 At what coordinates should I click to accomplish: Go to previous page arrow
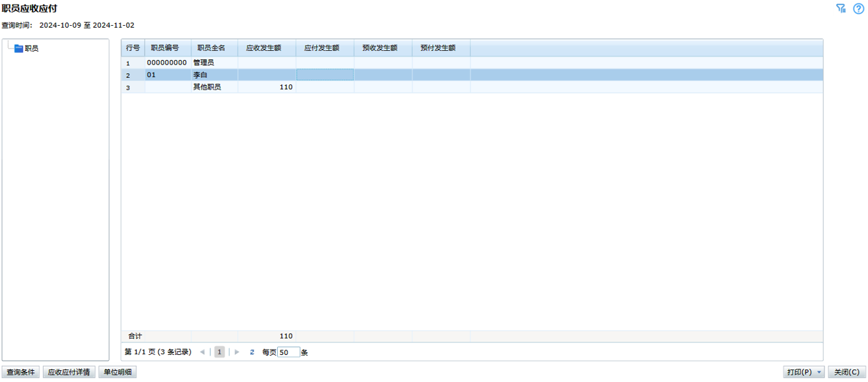pos(203,352)
